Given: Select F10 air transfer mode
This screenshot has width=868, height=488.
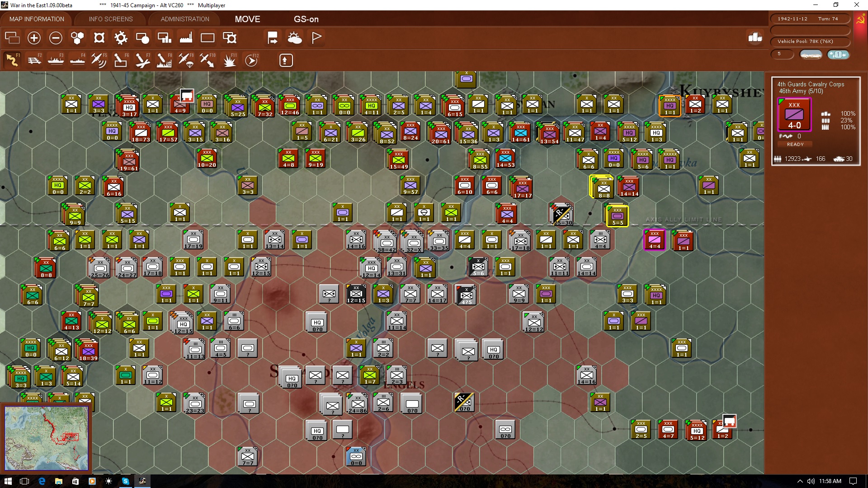Looking at the screenshot, I should 208,60.
